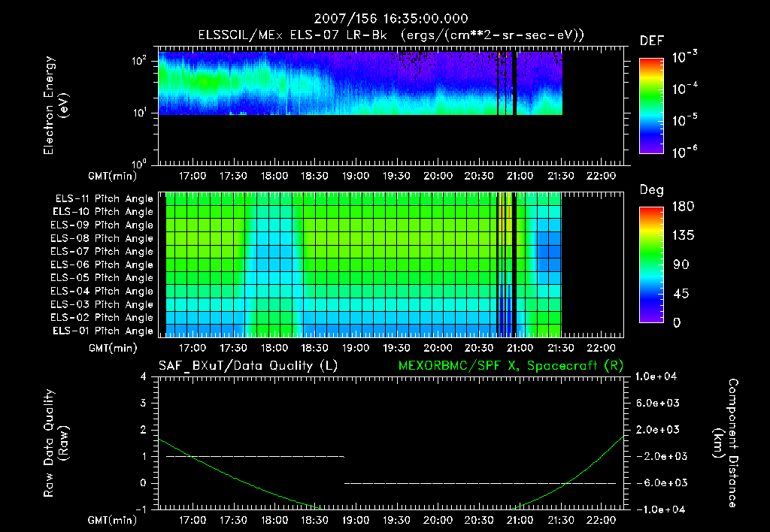Select the ELS-09 Pitch Angle label
Image resolution: width=770 pixels, height=532 pixels.
point(102,225)
